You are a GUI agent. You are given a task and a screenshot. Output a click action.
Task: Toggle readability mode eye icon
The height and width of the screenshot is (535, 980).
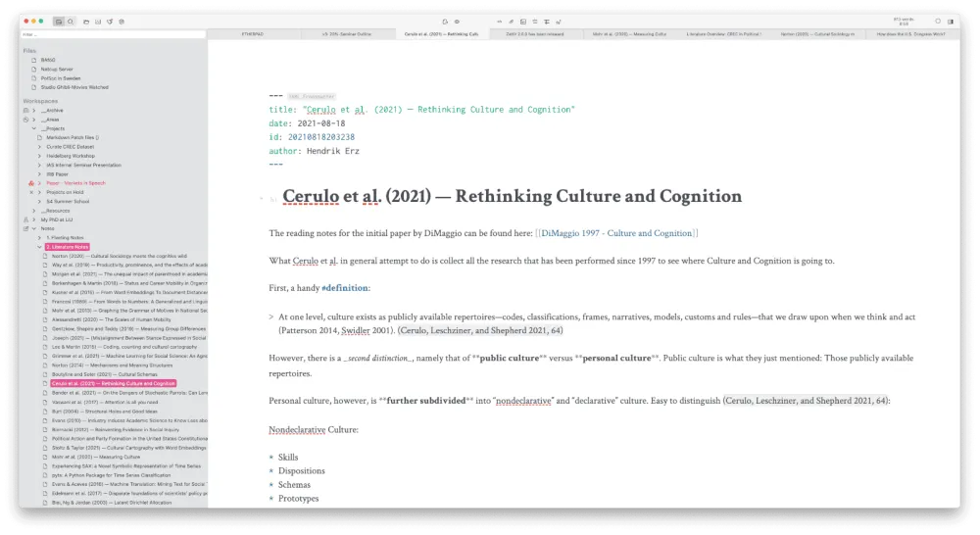[x=457, y=21]
